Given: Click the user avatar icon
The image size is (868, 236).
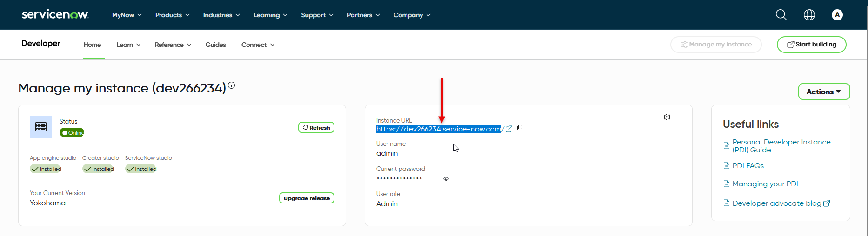Looking at the screenshot, I should coord(837,15).
